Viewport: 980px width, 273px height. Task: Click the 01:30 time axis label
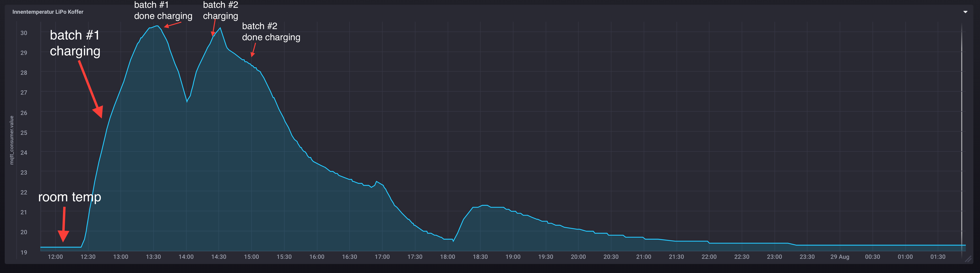(938, 257)
